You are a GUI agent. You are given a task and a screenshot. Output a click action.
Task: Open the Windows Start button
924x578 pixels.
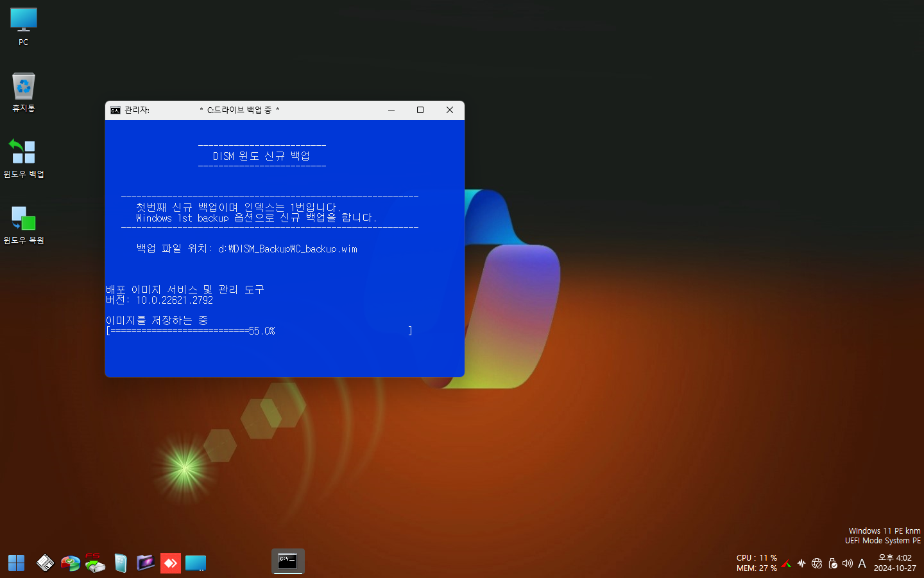(x=16, y=563)
